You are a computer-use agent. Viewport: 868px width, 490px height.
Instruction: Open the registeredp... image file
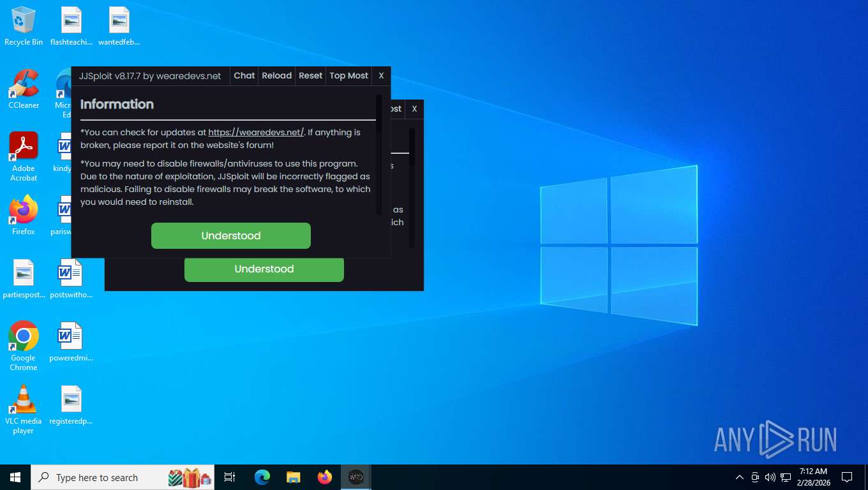click(x=71, y=405)
